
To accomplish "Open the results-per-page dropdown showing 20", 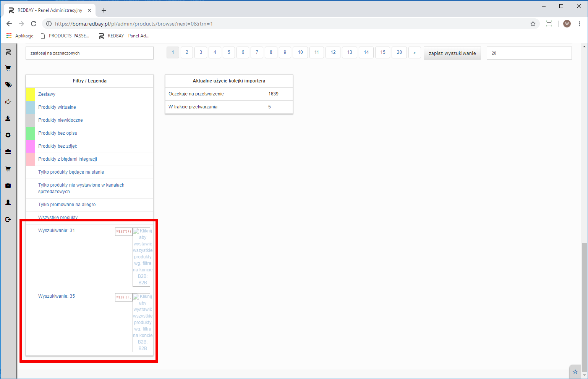I will 529,53.
